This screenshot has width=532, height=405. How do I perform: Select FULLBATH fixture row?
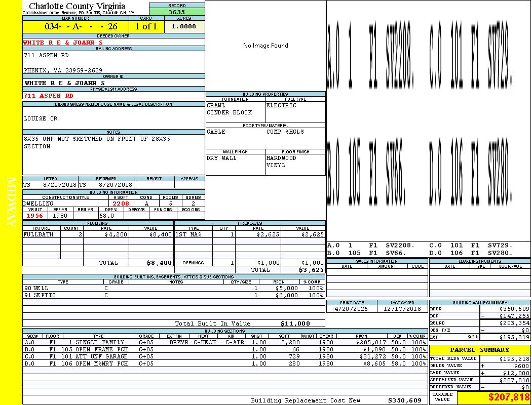point(98,234)
